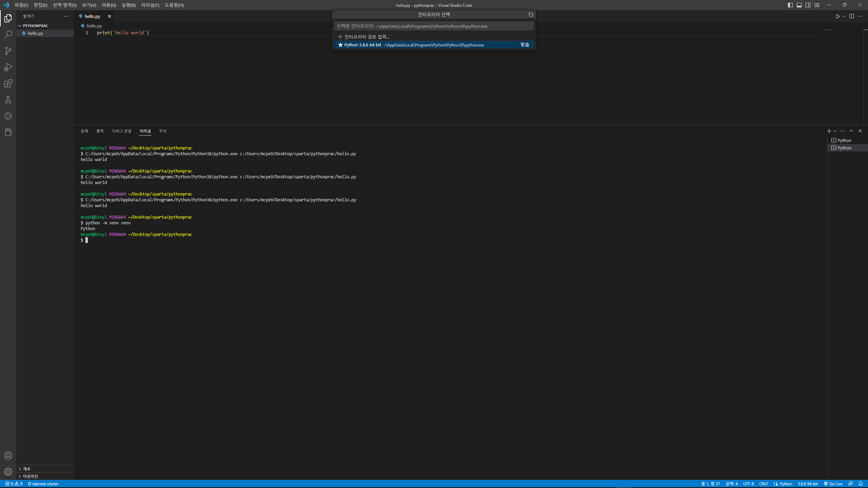868x488 pixels.
Task: Open the 편집(E) menu
Action: [x=40, y=5]
